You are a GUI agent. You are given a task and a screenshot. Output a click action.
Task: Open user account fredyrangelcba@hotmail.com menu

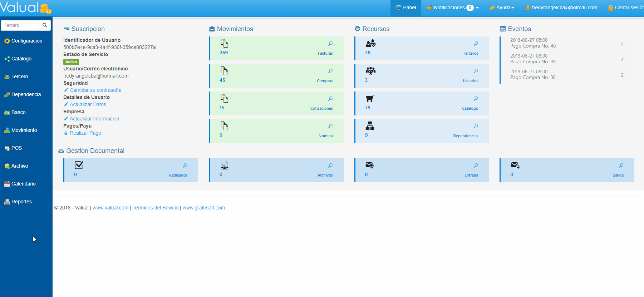click(x=561, y=8)
